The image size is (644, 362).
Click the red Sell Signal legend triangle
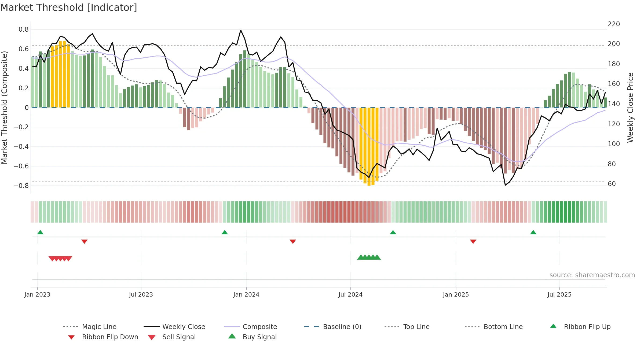tap(152, 337)
